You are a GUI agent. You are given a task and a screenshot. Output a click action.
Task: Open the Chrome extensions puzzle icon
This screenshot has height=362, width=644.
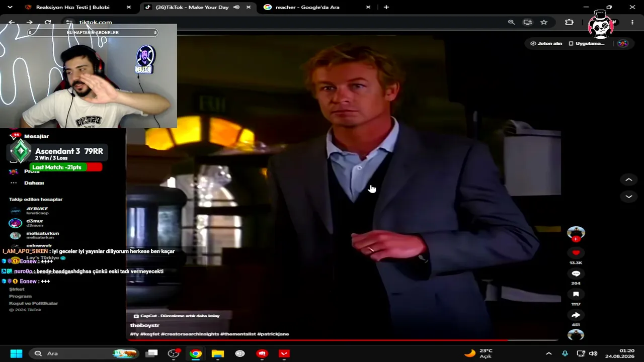(x=569, y=22)
